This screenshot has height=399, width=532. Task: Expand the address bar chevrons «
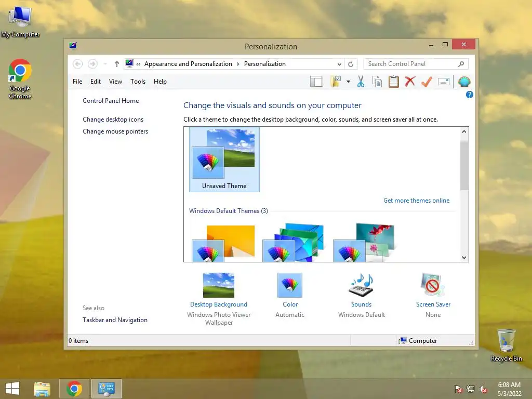click(x=138, y=64)
